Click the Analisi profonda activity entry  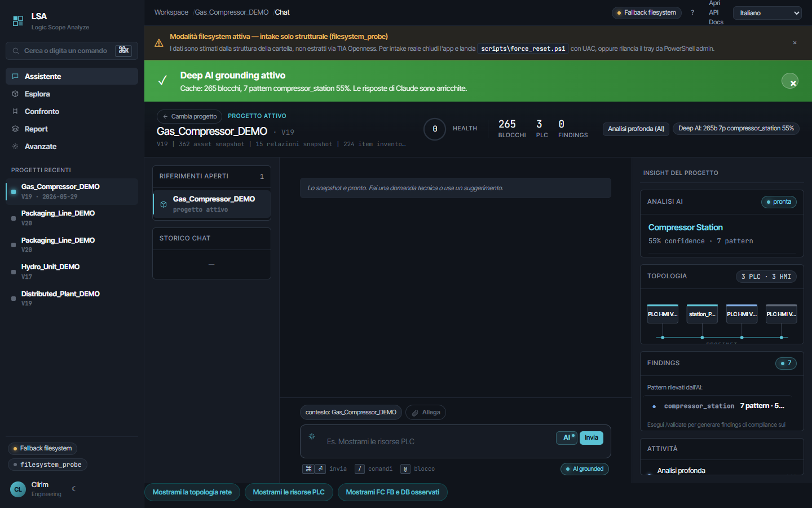681,471
